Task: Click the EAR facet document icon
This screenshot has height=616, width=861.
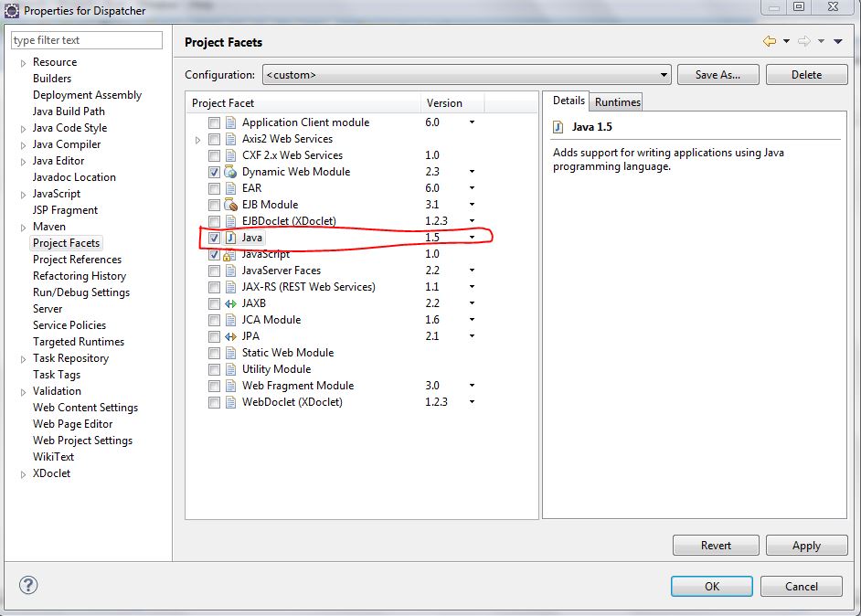Action: 231,188
